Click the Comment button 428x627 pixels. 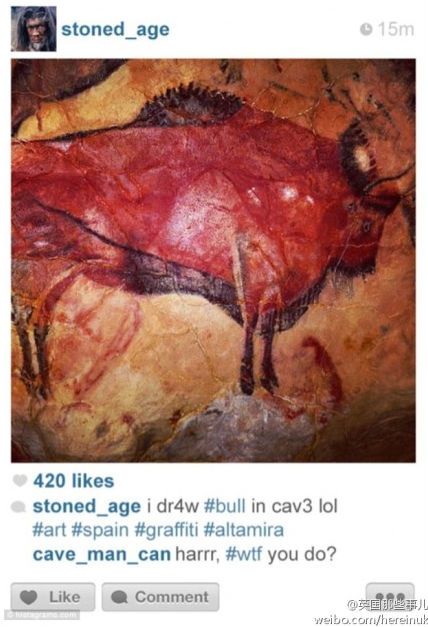pyautogui.click(x=160, y=597)
